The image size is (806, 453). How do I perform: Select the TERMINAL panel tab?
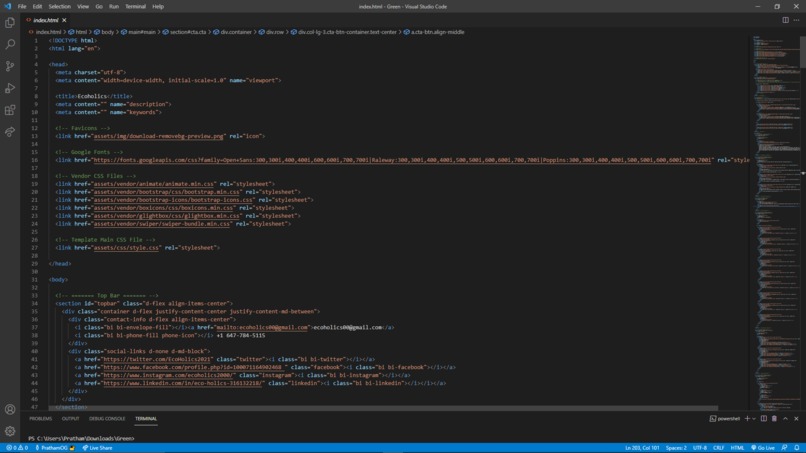(146, 419)
